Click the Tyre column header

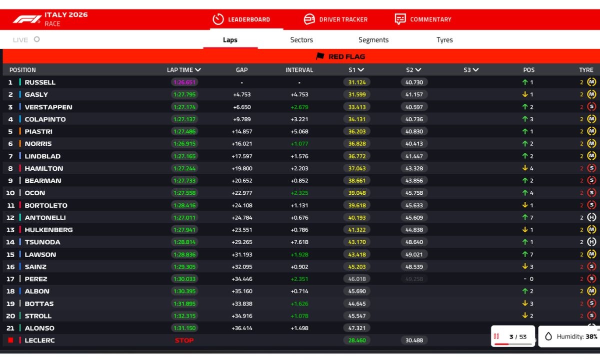586,70
